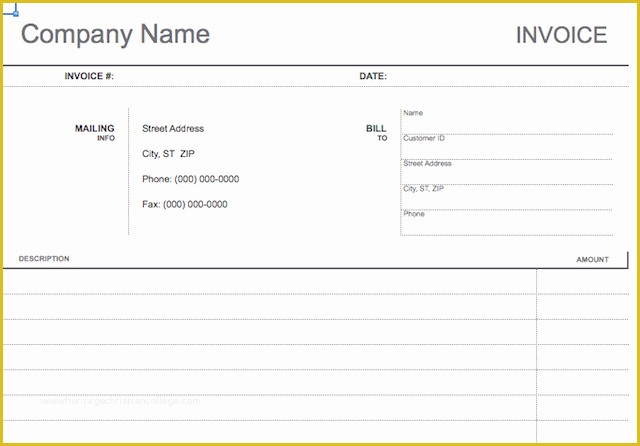Select the 'City, ST ZIP' mailing line
The width and height of the screenshot is (640, 446).
pos(168,154)
